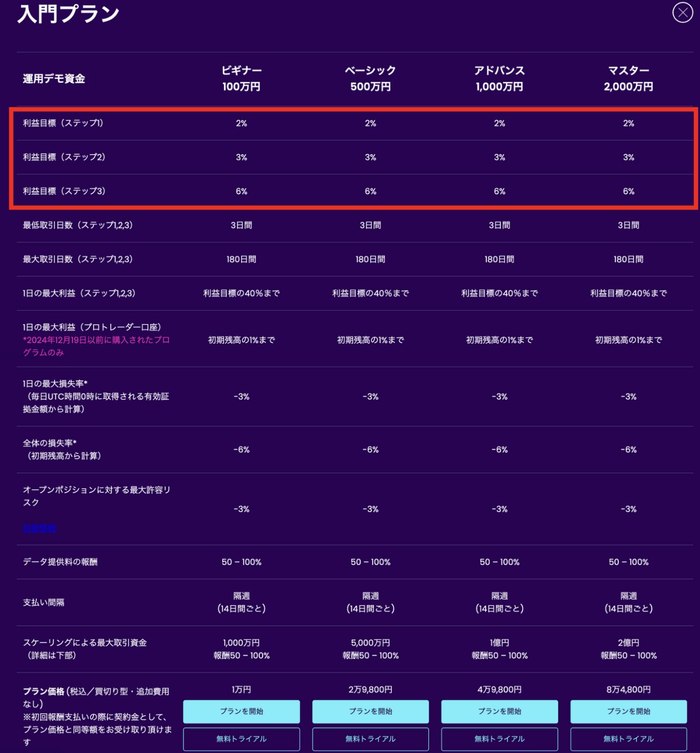Viewport: 700px width, 753px height.
Task: Start the Basic plan priced 2万9,800円
Action: [370, 711]
